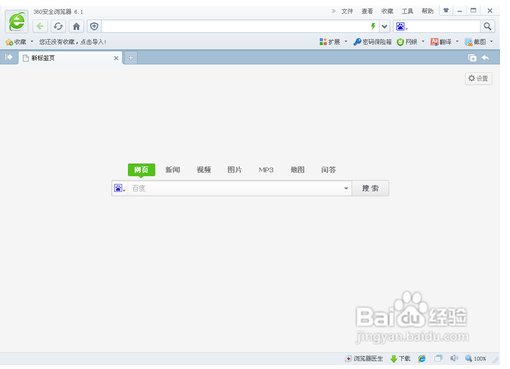The height and width of the screenshot is (369, 510).
Task: Click the IE engine mode icon in status bar
Action: (x=422, y=359)
